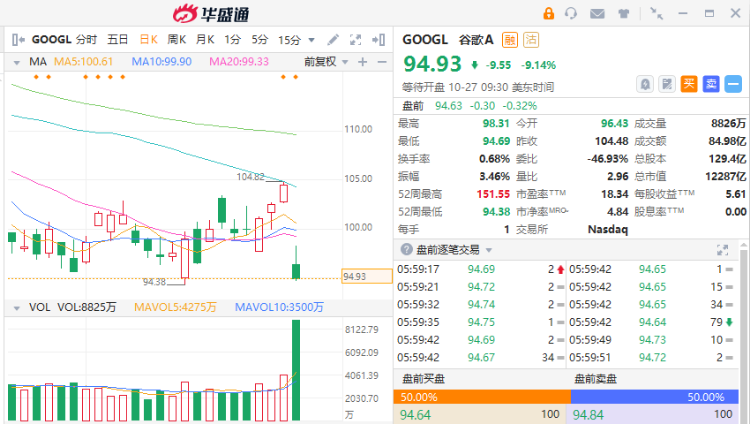The width and height of the screenshot is (750, 424).
Task: Click the MA10:99.90 indicator label
Action: point(162,62)
